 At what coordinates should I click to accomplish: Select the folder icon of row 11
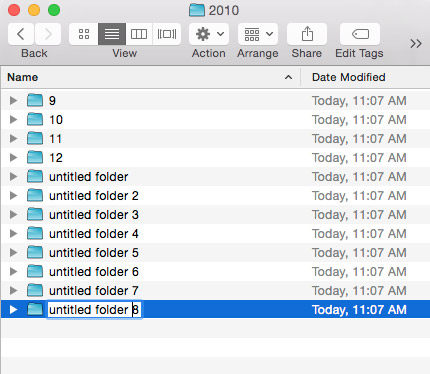click(x=35, y=138)
